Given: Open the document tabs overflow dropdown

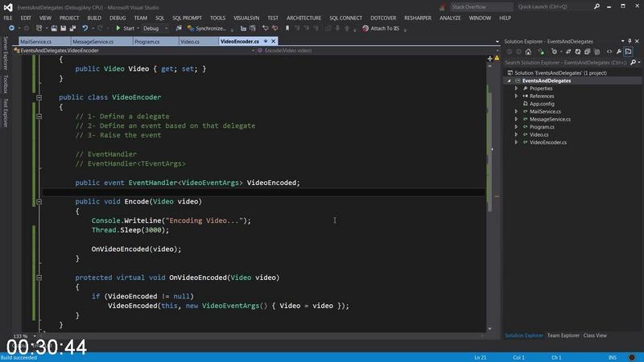Looking at the screenshot, I should (497, 42).
